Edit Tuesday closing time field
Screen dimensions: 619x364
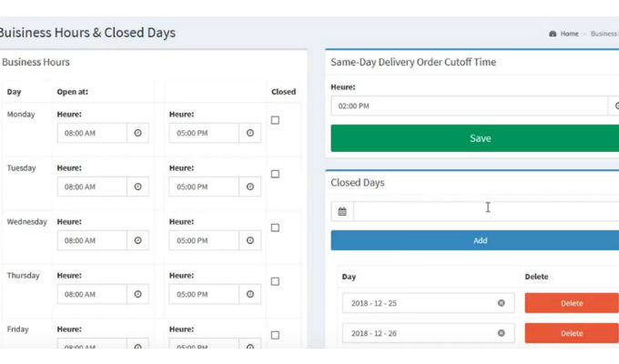point(204,187)
